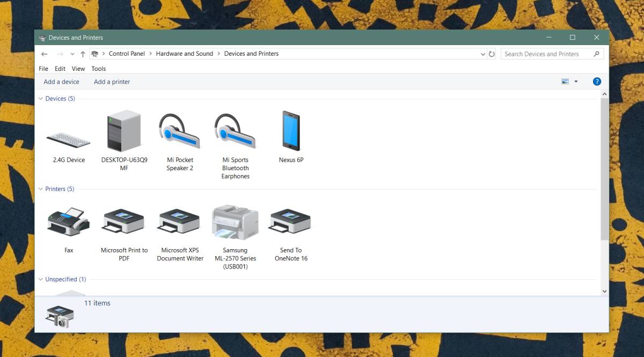Open the Samsung ML-2570 Series printer
Viewport: 644px width, 357px height.
235,222
